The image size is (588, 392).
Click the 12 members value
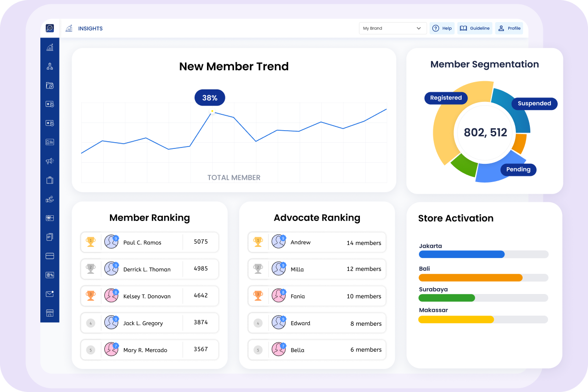point(364,269)
